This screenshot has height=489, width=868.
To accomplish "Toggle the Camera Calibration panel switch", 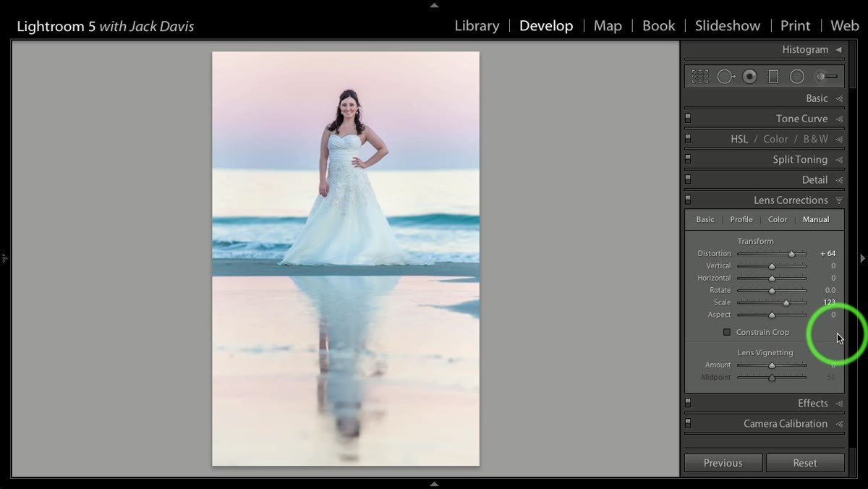I will tap(688, 422).
